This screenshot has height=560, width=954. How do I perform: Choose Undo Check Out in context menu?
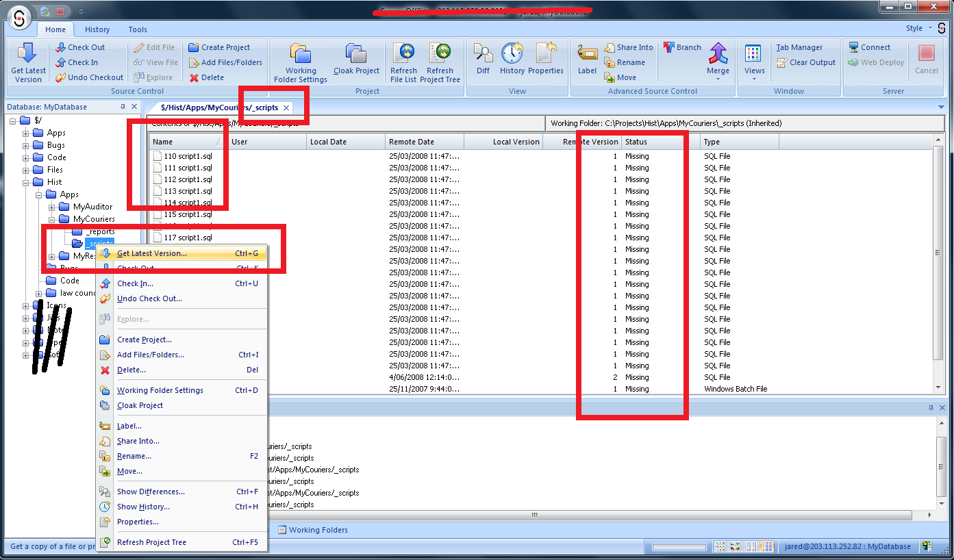pos(181,298)
